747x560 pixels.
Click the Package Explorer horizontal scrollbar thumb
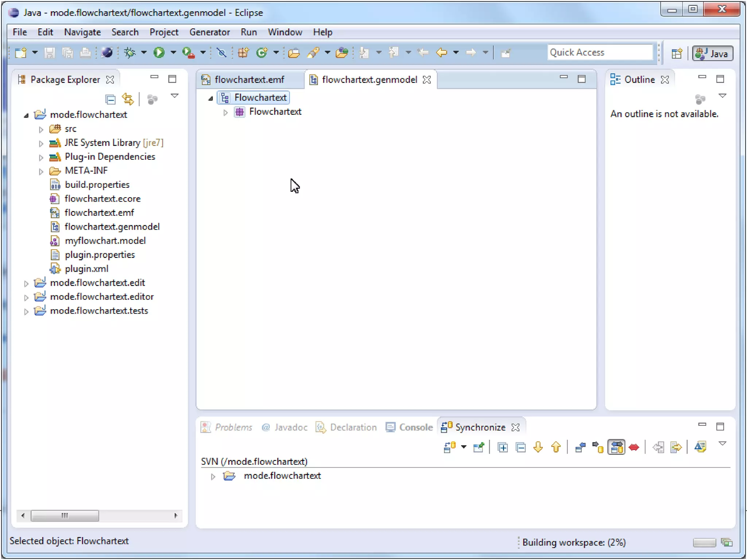[65, 516]
